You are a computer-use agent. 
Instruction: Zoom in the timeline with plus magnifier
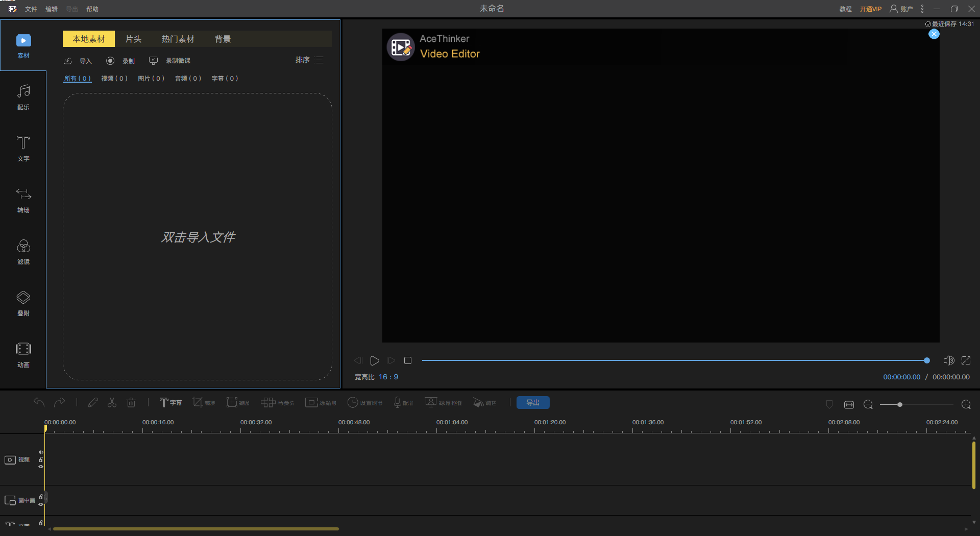966,404
